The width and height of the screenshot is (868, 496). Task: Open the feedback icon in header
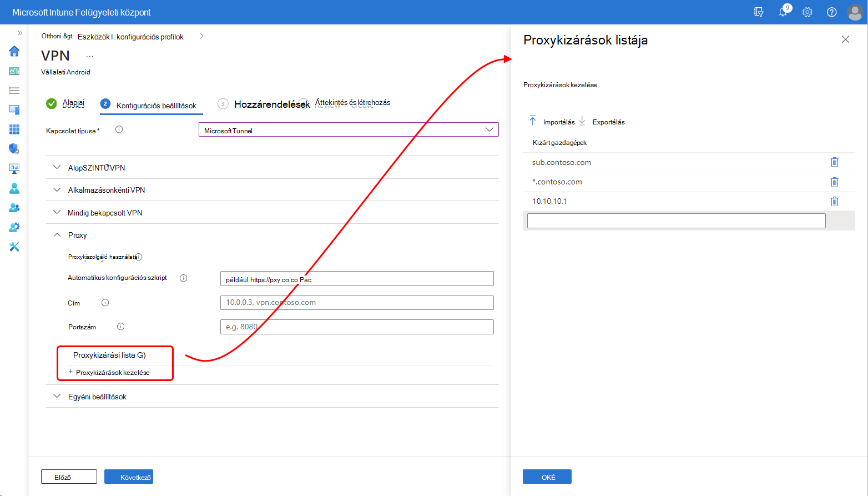(x=759, y=12)
